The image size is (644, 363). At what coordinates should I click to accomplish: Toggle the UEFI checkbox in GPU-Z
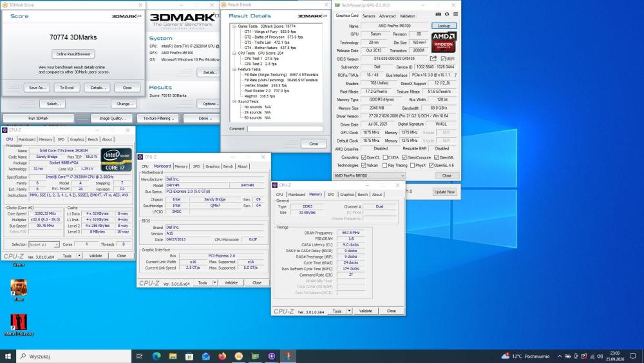pyautogui.click(x=443, y=59)
